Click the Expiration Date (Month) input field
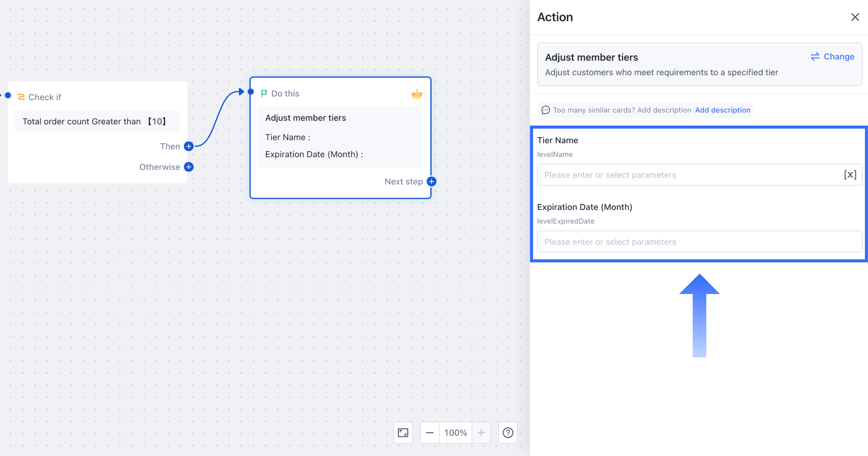This screenshot has height=456, width=868. click(699, 242)
